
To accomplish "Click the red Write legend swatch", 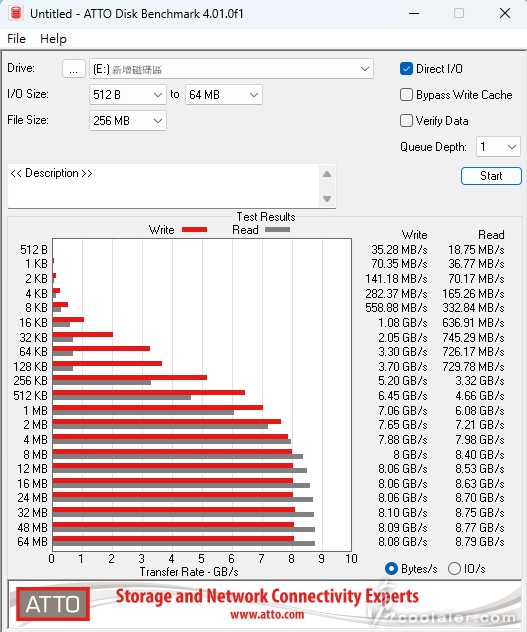I will coord(194,230).
